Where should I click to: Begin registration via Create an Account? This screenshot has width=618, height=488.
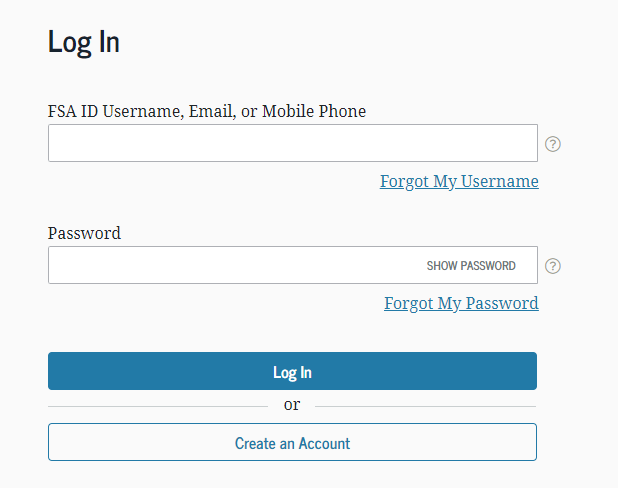(x=292, y=442)
